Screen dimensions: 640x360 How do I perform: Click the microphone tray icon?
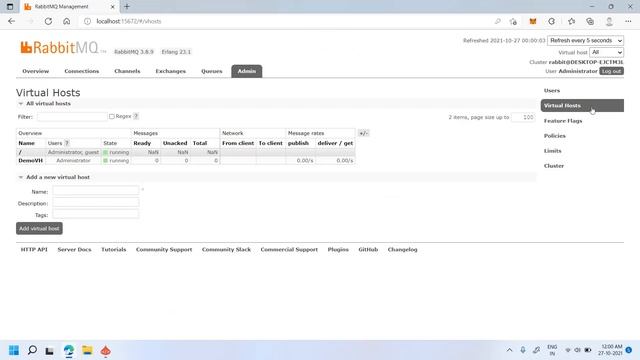(522, 350)
